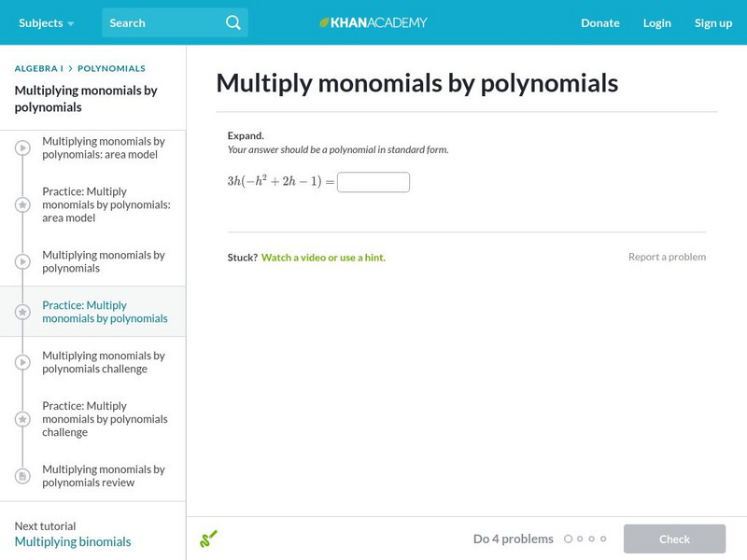
Task: Click the search magnifier icon
Action: click(233, 22)
